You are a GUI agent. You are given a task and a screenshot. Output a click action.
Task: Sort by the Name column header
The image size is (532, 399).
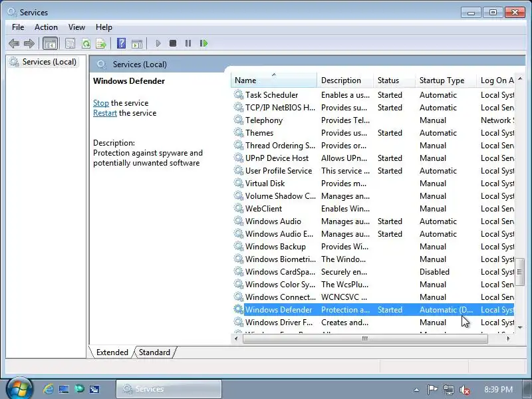[274, 80]
